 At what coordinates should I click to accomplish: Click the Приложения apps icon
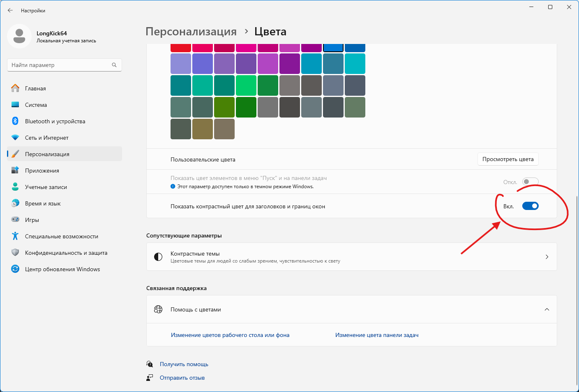pyautogui.click(x=15, y=170)
